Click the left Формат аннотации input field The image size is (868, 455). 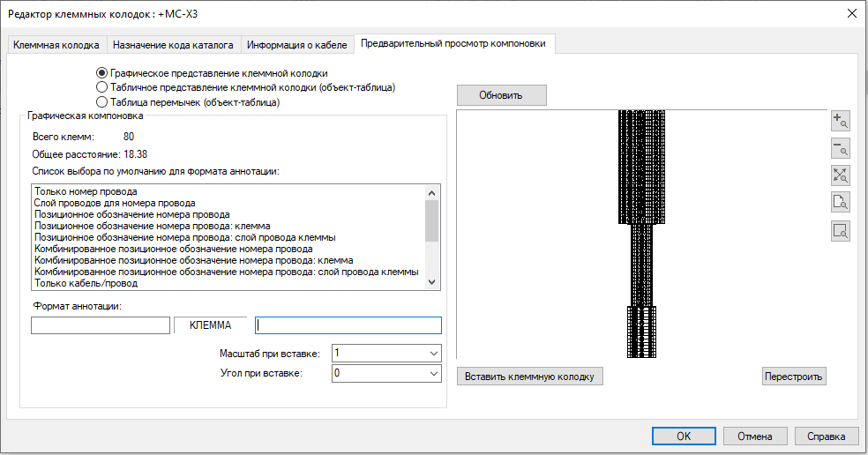coord(101,325)
